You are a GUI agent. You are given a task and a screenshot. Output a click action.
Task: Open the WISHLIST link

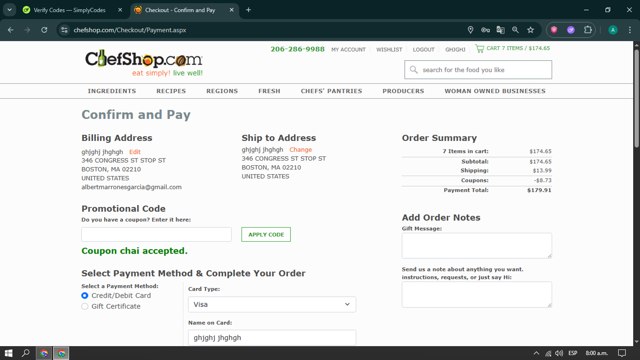point(389,49)
